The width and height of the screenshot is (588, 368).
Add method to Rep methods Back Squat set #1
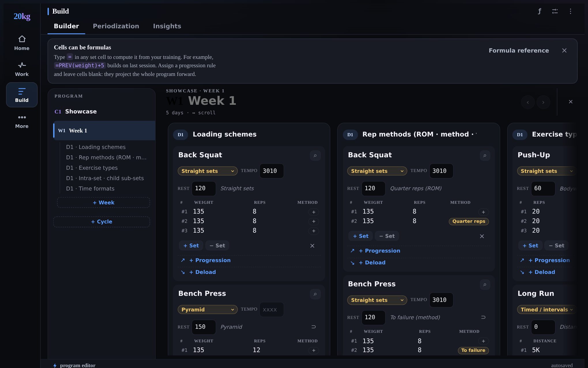pyautogui.click(x=483, y=212)
